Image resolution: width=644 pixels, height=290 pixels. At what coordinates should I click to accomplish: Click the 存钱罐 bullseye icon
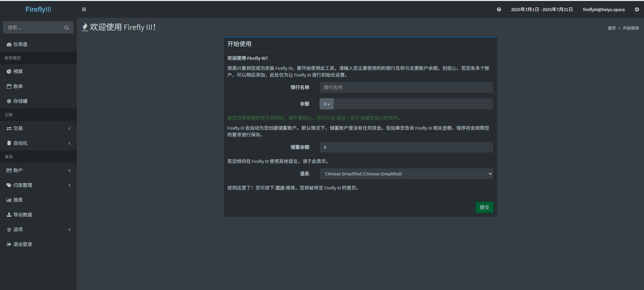(9, 101)
